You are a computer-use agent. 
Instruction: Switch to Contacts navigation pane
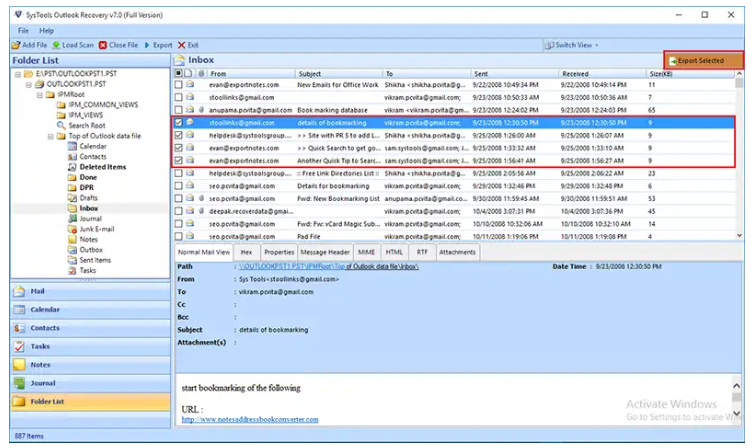coord(91,328)
